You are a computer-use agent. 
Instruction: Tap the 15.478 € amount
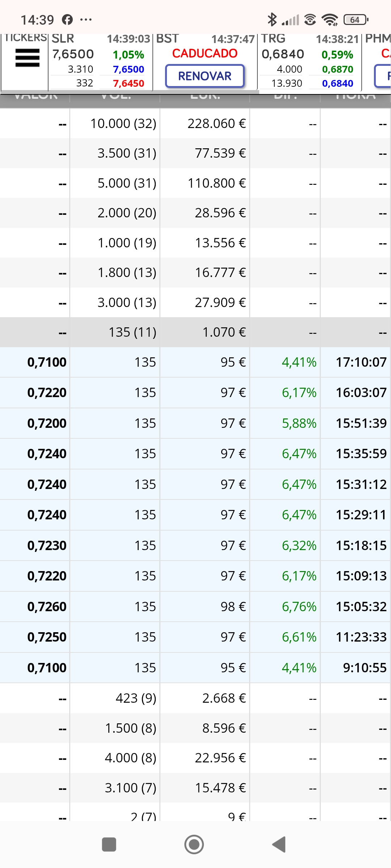(x=220, y=788)
